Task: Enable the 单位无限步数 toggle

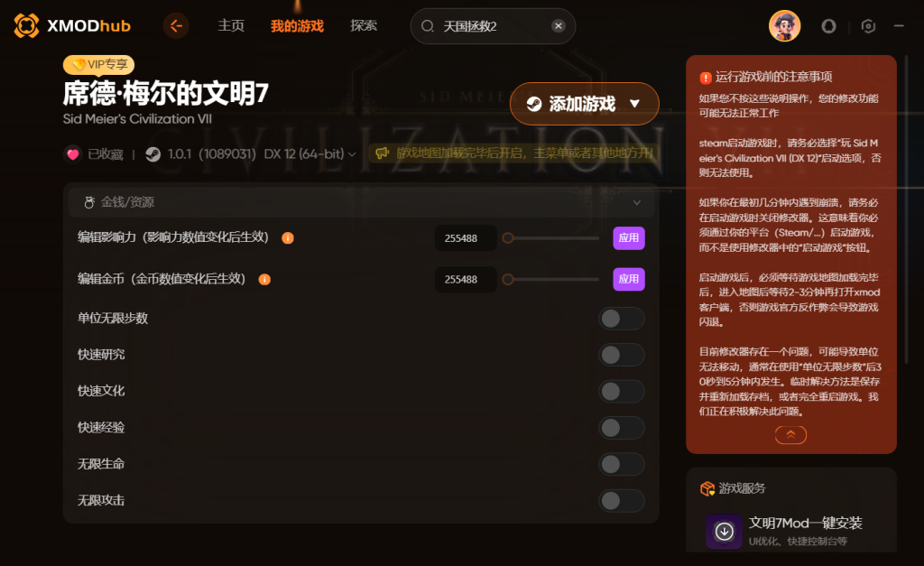Action: click(x=622, y=319)
